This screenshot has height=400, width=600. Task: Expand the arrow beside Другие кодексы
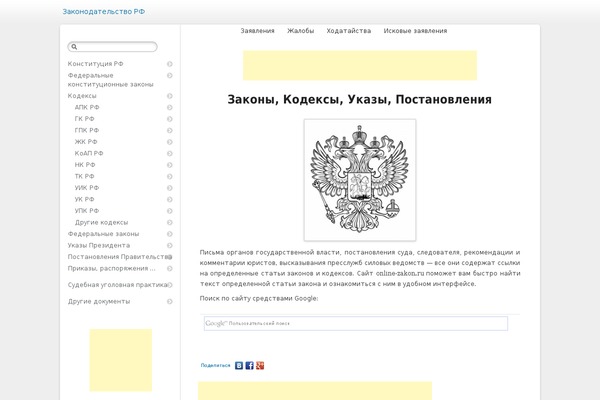tap(170, 222)
